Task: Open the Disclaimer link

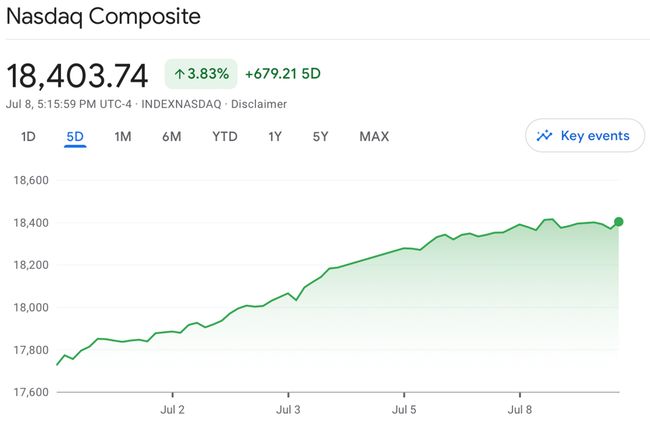Action: click(261, 104)
